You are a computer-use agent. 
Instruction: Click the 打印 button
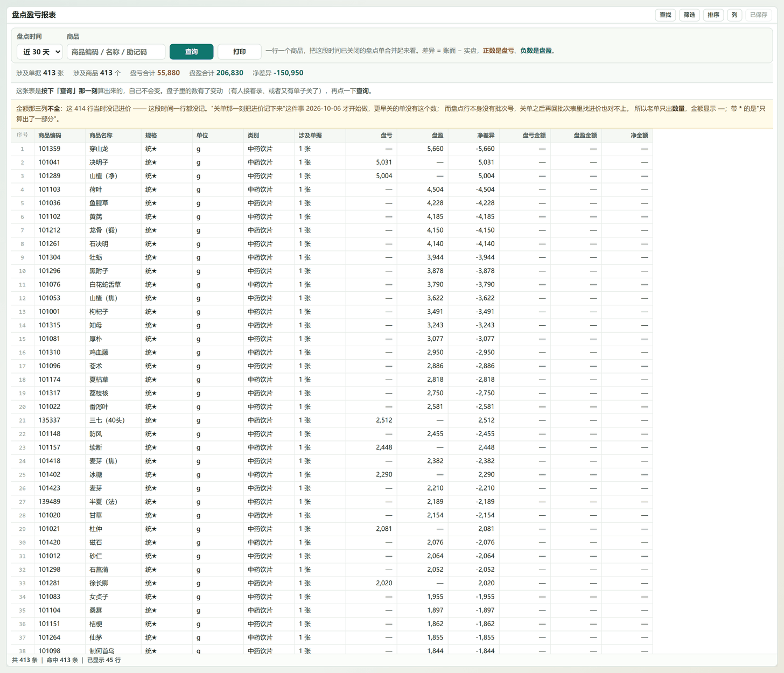239,52
